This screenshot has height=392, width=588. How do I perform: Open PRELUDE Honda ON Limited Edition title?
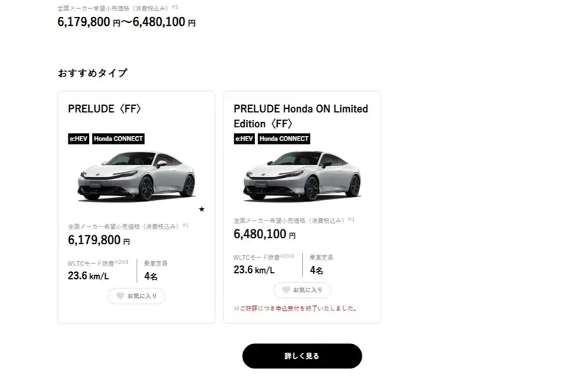(301, 115)
